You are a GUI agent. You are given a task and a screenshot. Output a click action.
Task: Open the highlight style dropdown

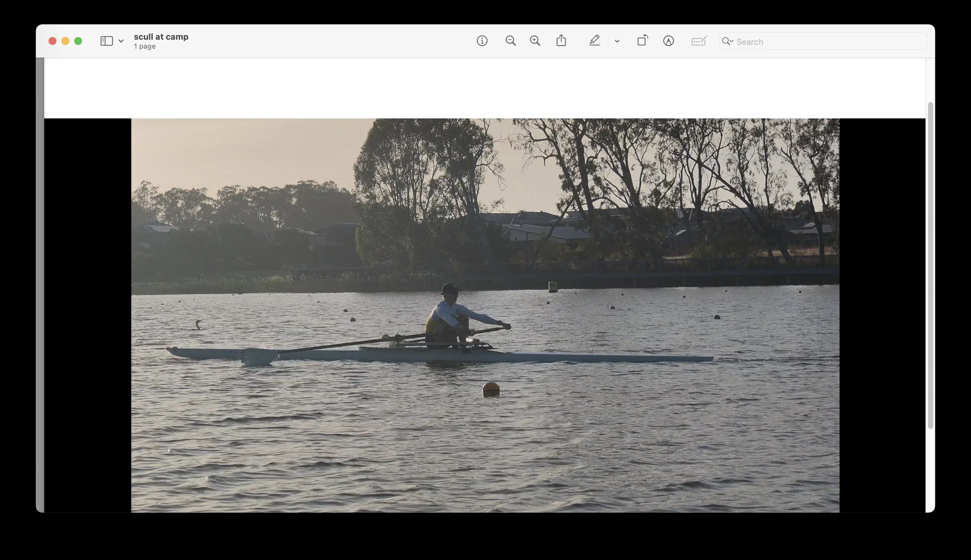616,41
